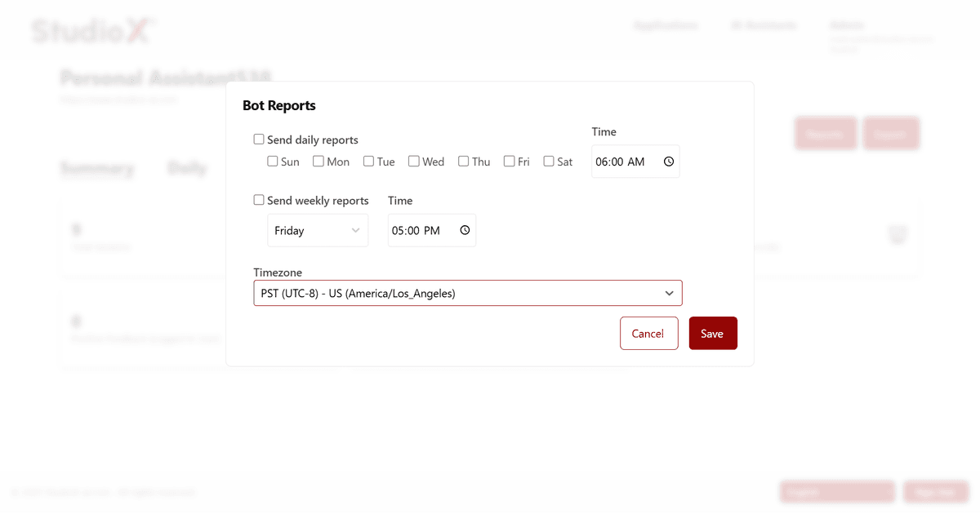This screenshot has height=514, width=980.
Task: Check the Sat checkbox
Action: pos(548,162)
